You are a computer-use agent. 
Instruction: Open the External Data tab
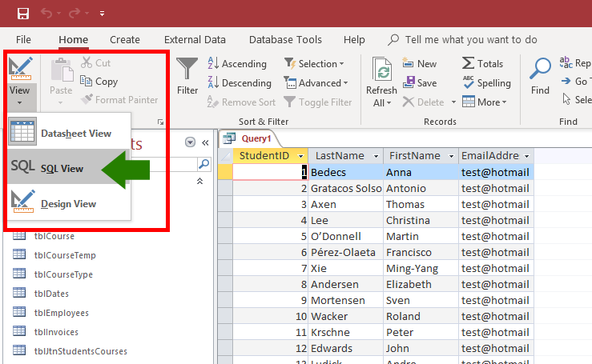195,40
